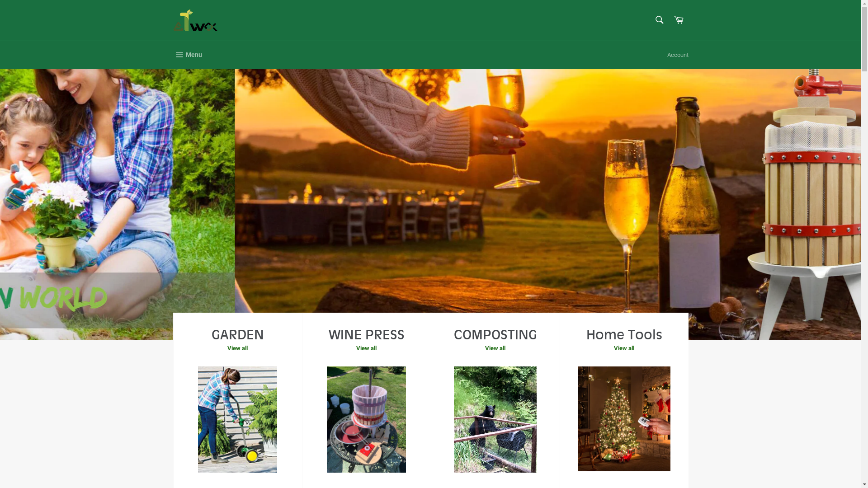Open the WINE PRESS collection heading
868x488 pixels.
[x=366, y=335]
